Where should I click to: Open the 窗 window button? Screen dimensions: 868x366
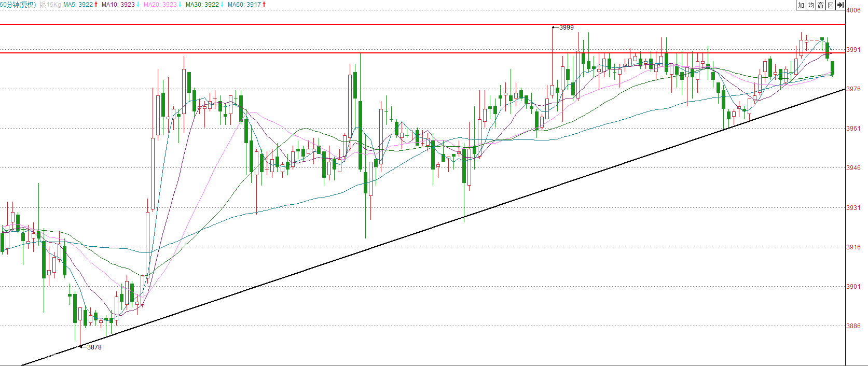click(821, 5)
